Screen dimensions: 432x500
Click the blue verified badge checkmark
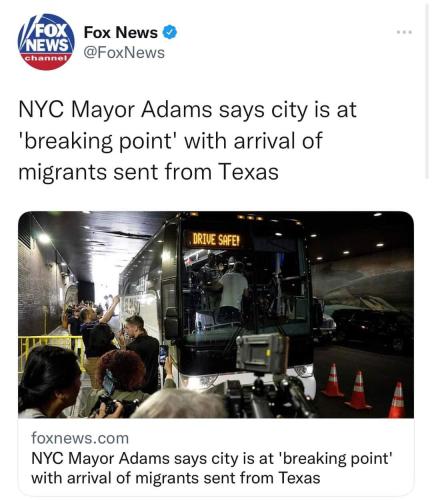click(x=170, y=32)
